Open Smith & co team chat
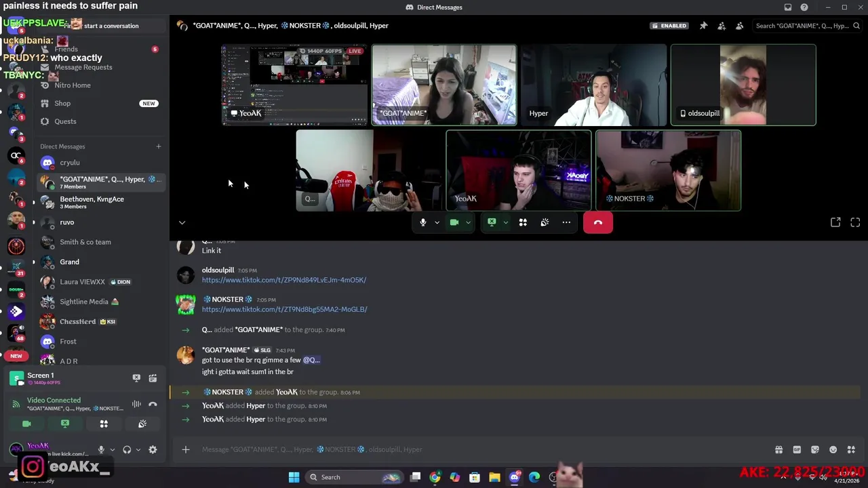 [x=100, y=242]
